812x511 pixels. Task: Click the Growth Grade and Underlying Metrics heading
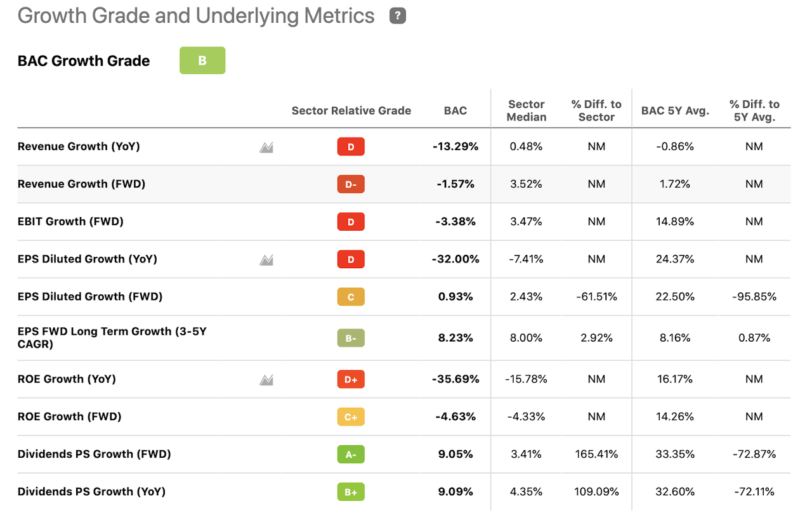click(196, 16)
